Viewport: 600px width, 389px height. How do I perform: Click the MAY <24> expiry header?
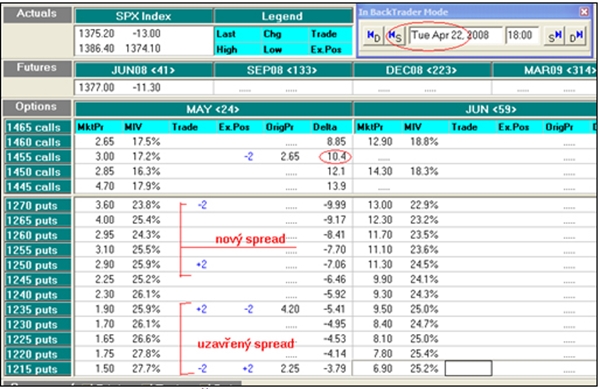213,109
